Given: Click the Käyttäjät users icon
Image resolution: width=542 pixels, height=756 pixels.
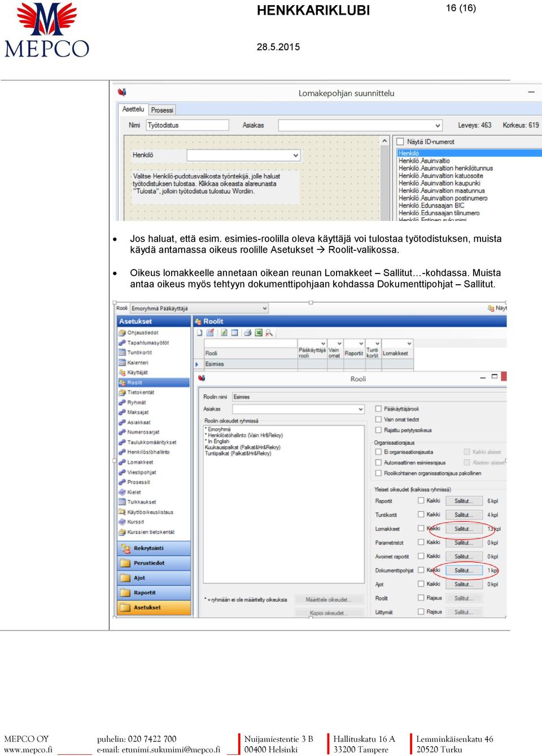Looking at the screenshot, I should click(x=122, y=372).
